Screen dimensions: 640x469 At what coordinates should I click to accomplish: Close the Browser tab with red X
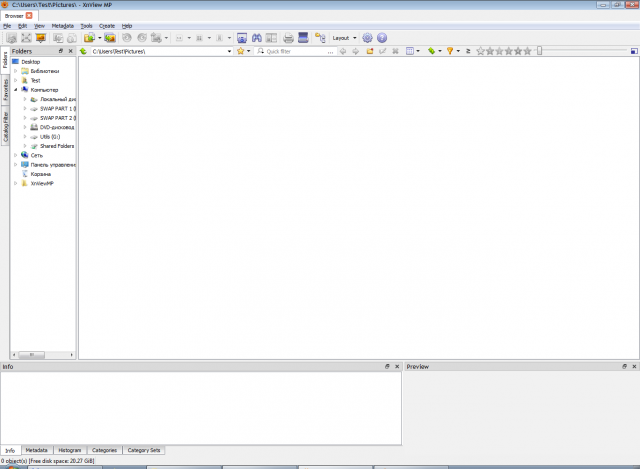click(x=29, y=16)
